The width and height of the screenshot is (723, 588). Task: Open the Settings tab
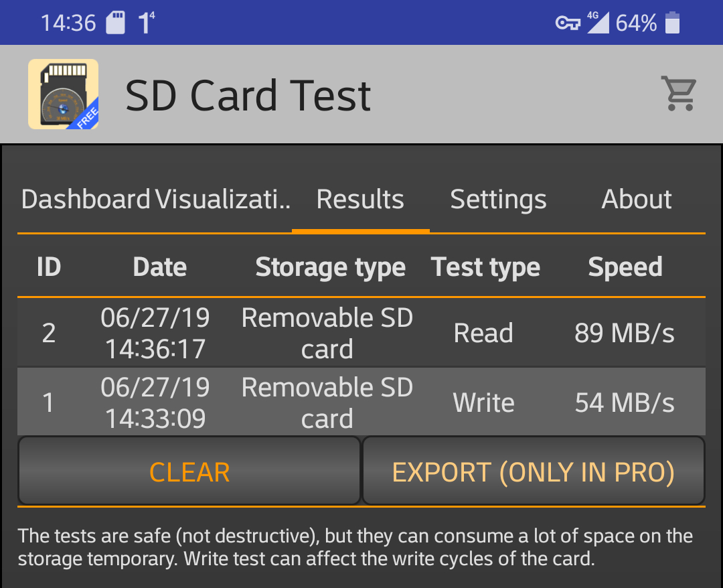pyautogui.click(x=499, y=199)
